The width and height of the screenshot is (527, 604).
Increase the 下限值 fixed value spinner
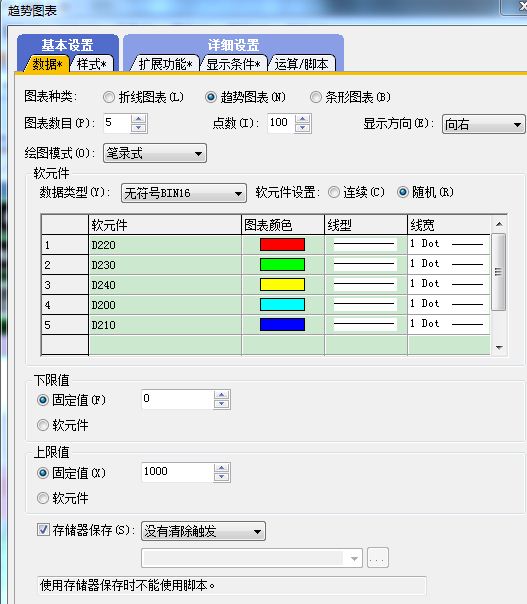[x=222, y=395]
